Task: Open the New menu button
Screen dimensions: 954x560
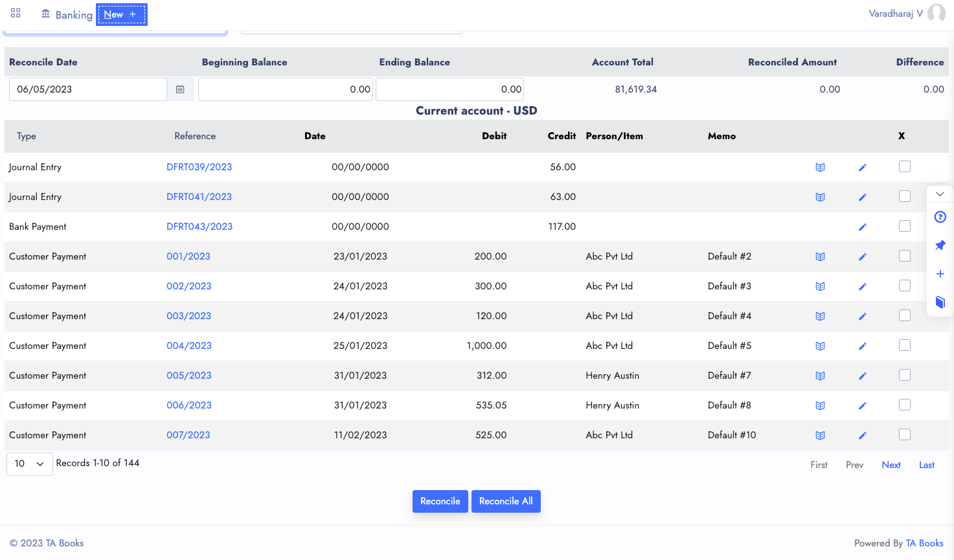Action: [122, 14]
